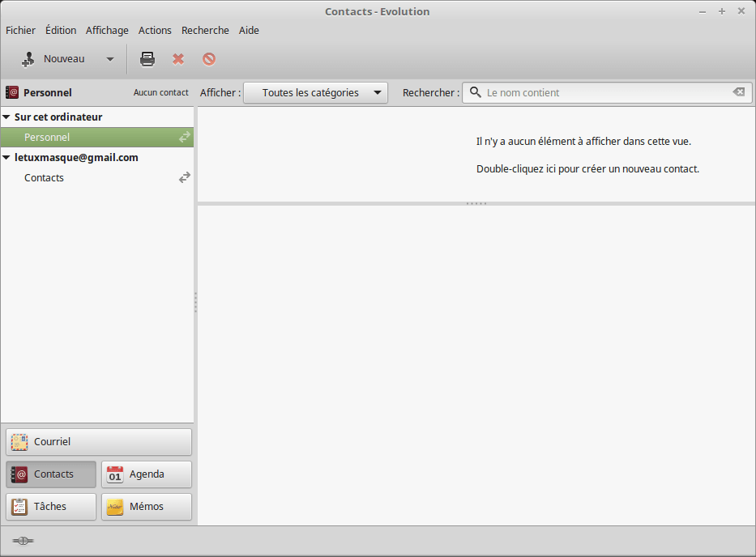Click the stop operation icon
756x557 pixels.
point(209,59)
